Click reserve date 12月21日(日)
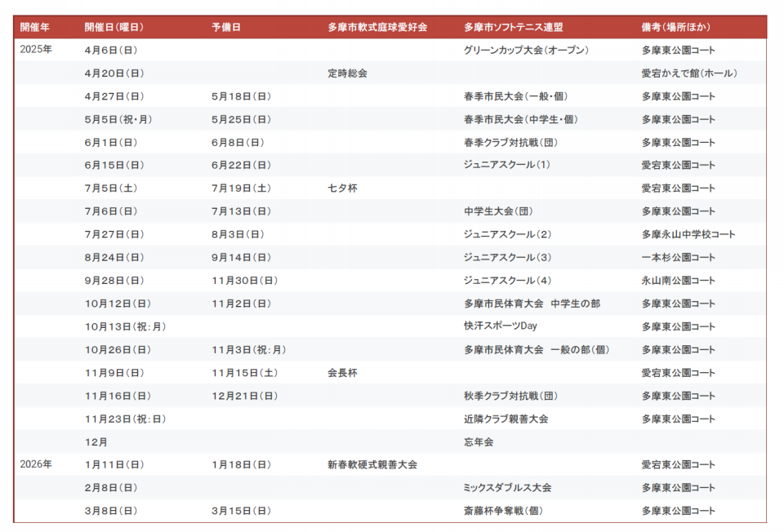Image resolution: width=784 pixels, height=532 pixels. coord(245,396)
